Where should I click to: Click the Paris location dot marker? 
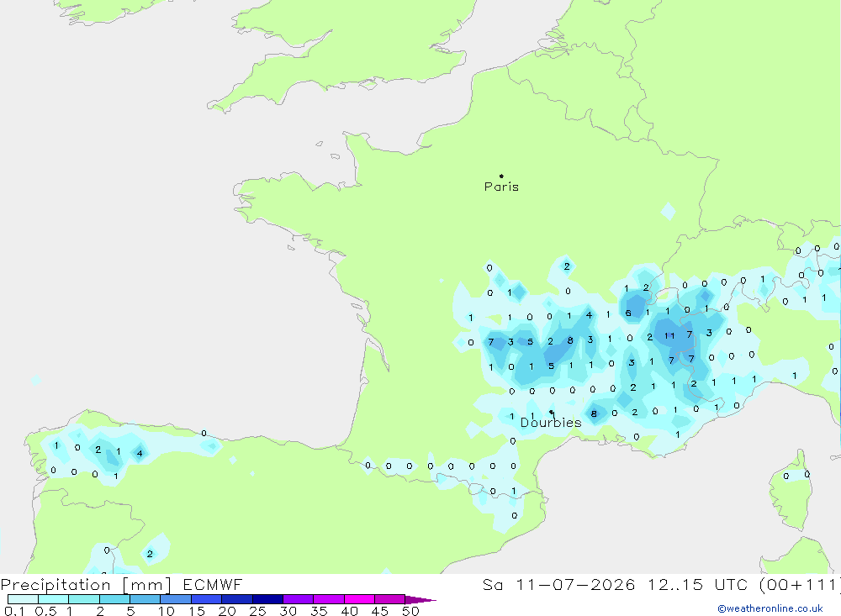tap(501, 176)
